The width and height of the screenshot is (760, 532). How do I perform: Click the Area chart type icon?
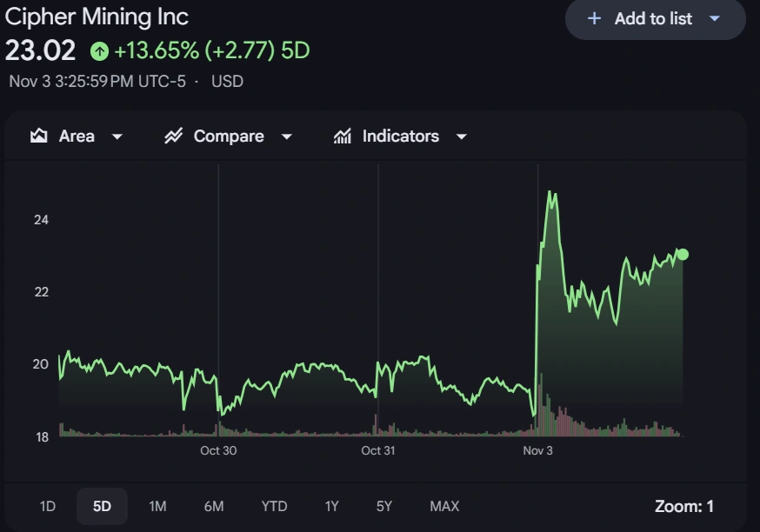(38, 136)
